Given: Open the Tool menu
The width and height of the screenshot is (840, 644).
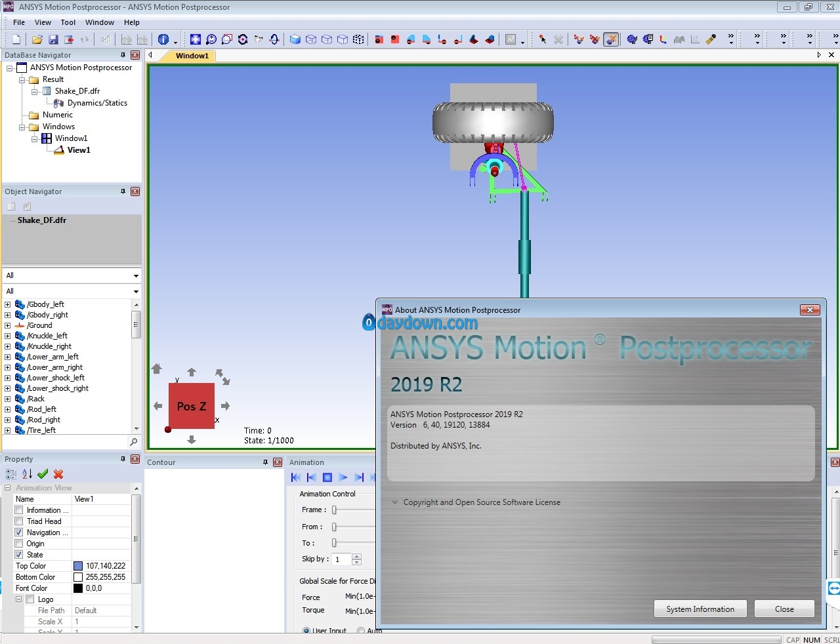Looking at the screenshot, I should pyautogui.click(x=68, y=22).
